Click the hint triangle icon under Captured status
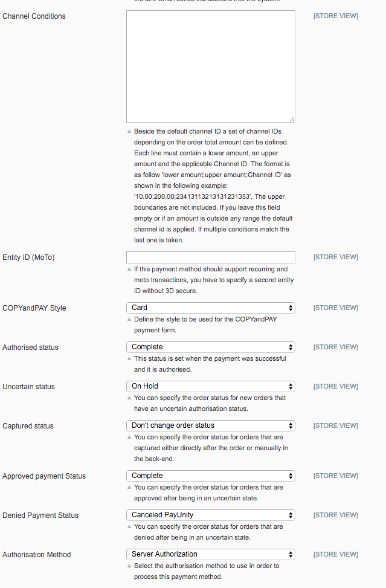Viewport: 386px width, 588px height. click(x=129, y=438)
